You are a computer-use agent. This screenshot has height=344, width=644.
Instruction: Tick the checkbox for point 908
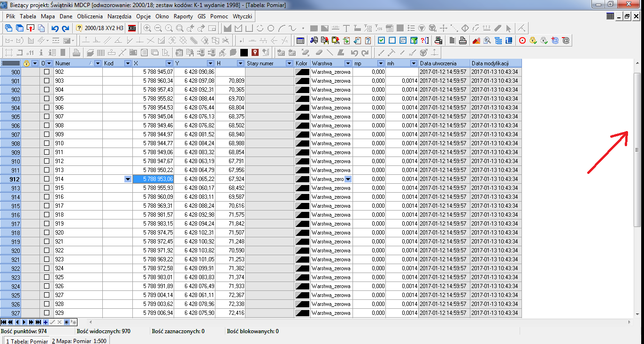click(46, 125)
